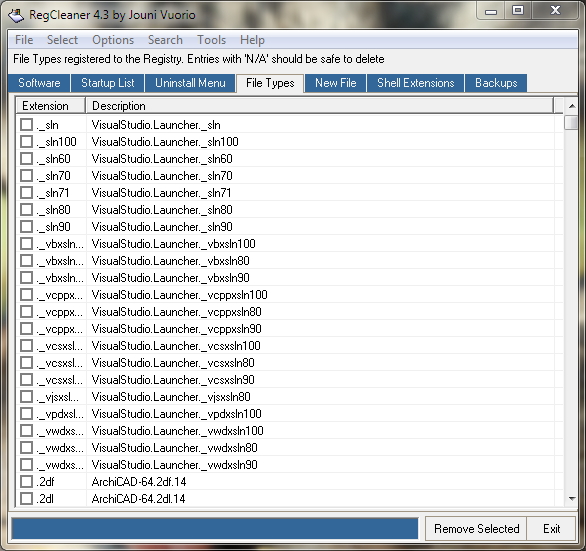Open the Select menu
The image size is (586, 551).
point(62,40)
